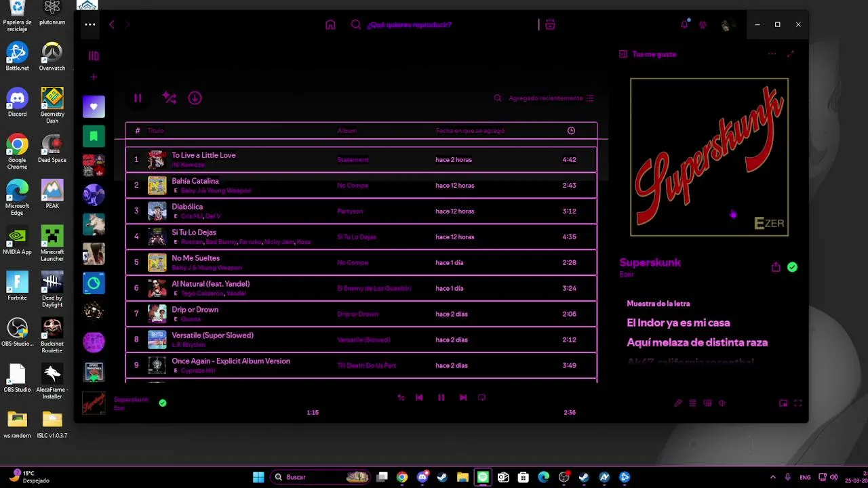Share Superskunk with the share icon

point(776,267)
